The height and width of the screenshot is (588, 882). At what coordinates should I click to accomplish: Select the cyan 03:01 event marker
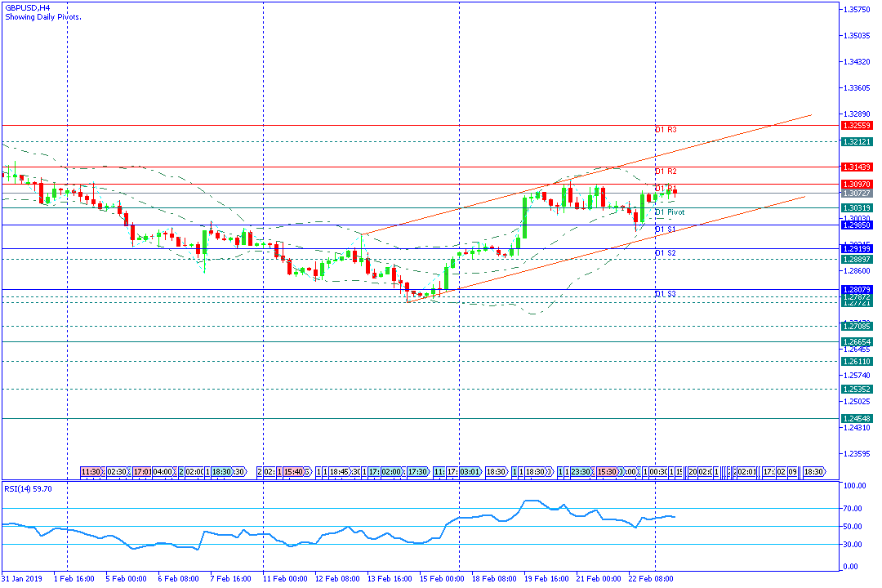tap(470, 471)
